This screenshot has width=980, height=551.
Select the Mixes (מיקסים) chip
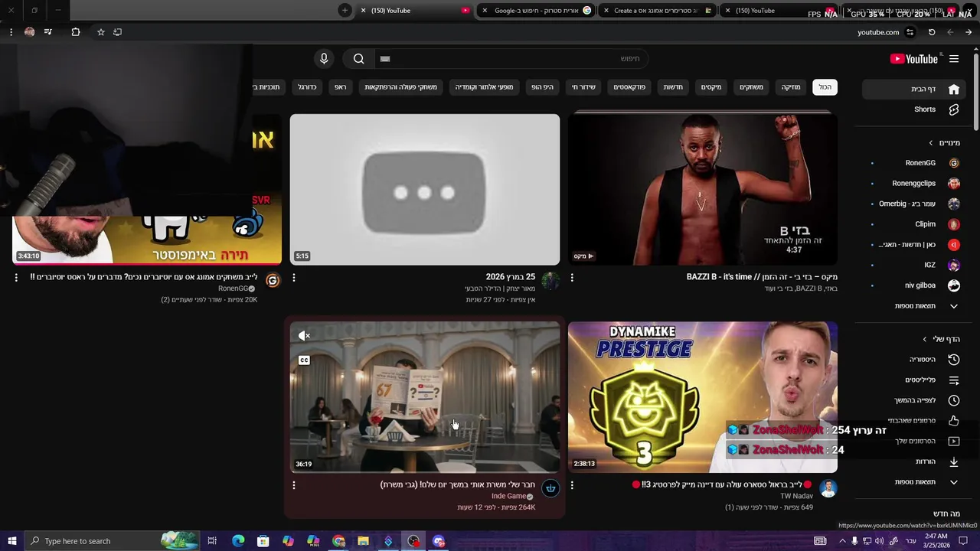(711, 87)
